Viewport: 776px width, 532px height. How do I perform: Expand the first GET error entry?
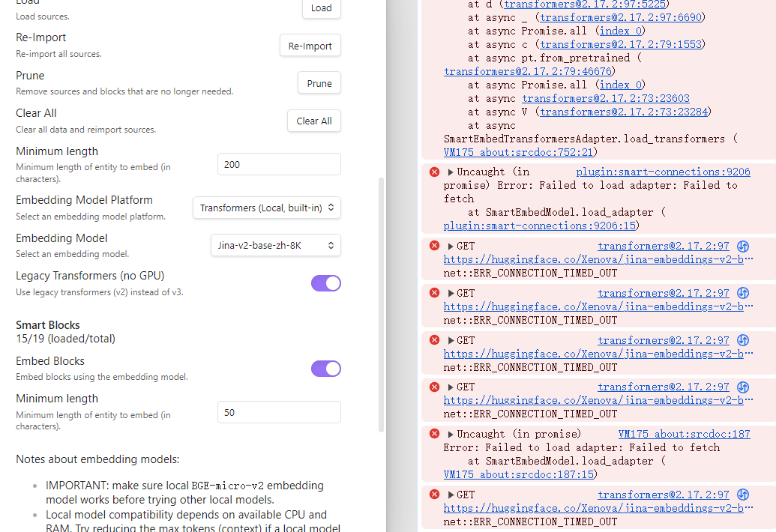click(451, 247)
